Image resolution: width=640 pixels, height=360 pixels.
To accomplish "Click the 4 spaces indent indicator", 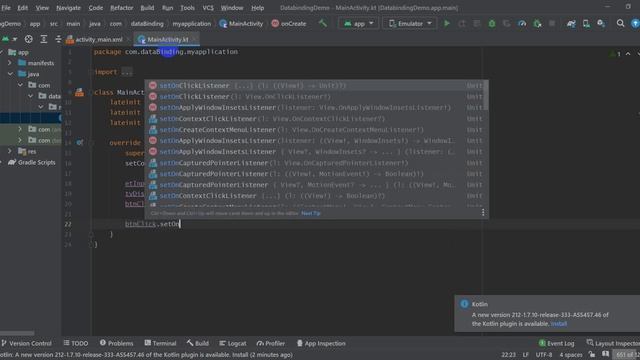I will point(571,355).
